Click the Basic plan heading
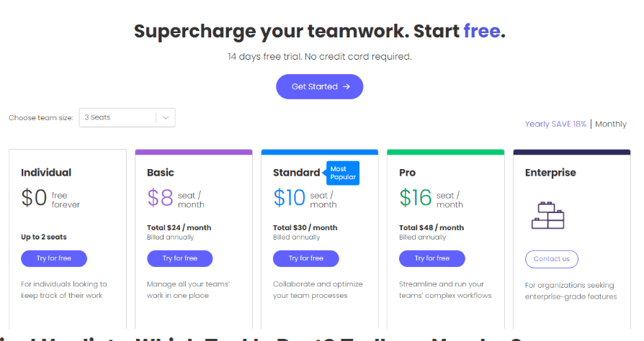Viewport: 644px width, 341px height. tap(161, 173)
